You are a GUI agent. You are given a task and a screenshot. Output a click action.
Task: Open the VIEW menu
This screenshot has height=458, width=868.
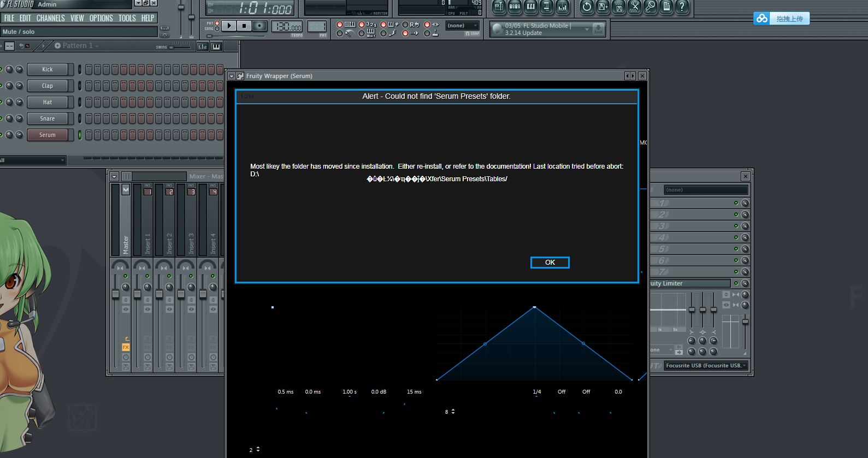77,18
